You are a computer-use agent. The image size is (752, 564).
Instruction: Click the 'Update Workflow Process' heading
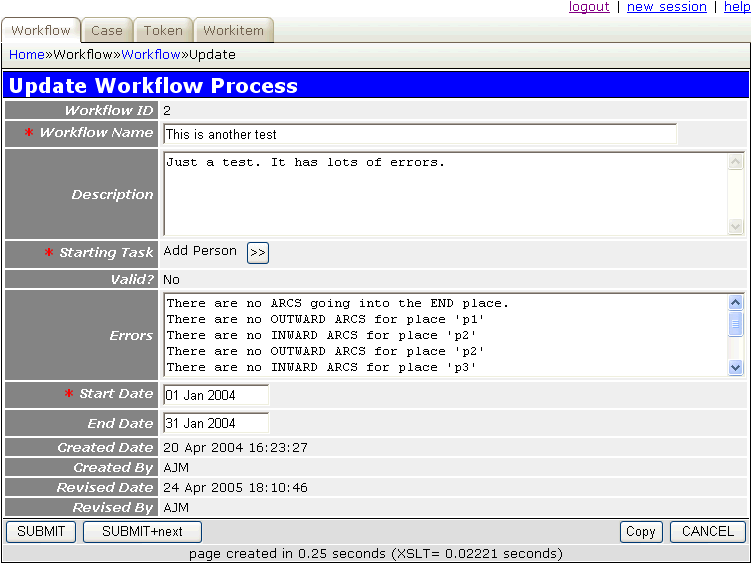153,86
